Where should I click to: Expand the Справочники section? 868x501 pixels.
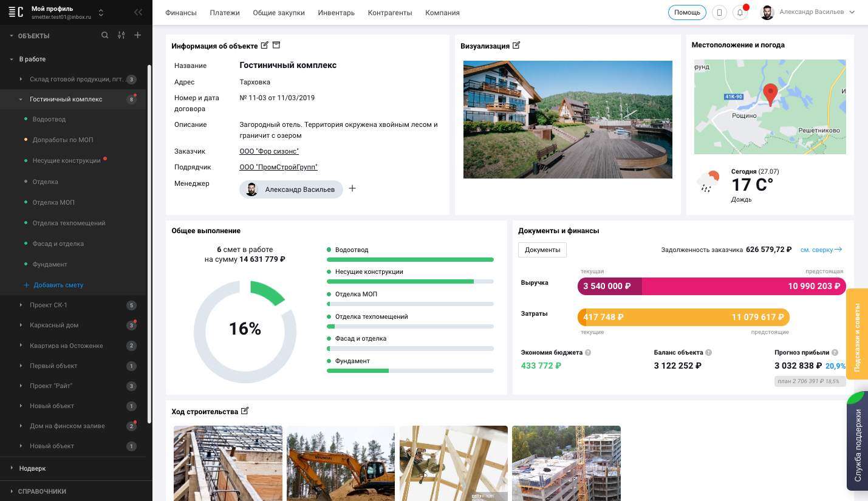point(11,491)
